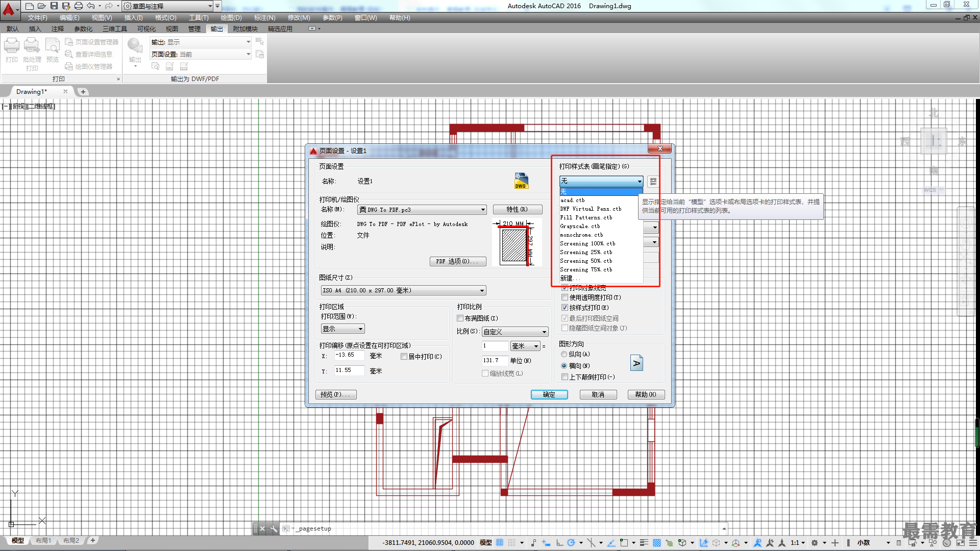
Task: Enable the 使用透明度打印 checkbox
Action: [x=565, y=297]
